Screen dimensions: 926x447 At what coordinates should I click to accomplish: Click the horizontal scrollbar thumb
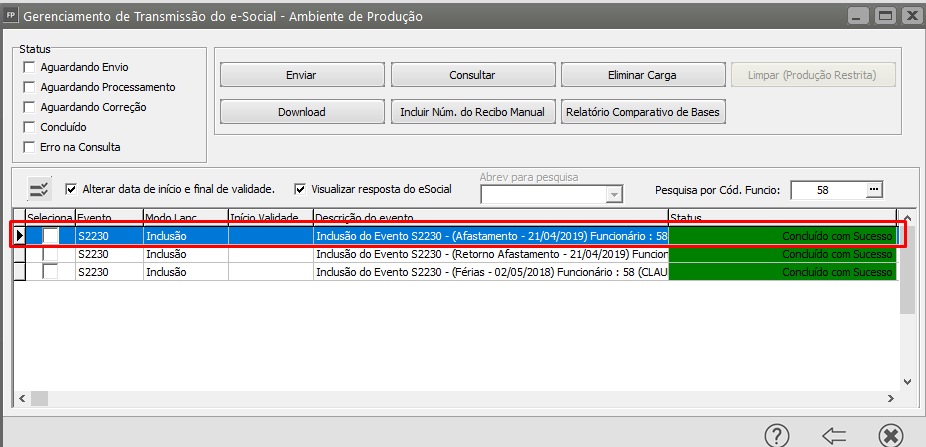pos(39,399)
